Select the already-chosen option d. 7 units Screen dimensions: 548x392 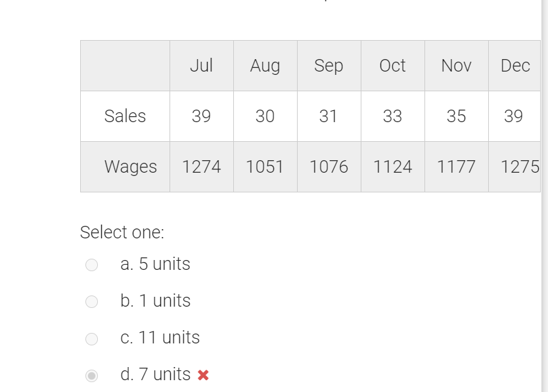(91, 374)
